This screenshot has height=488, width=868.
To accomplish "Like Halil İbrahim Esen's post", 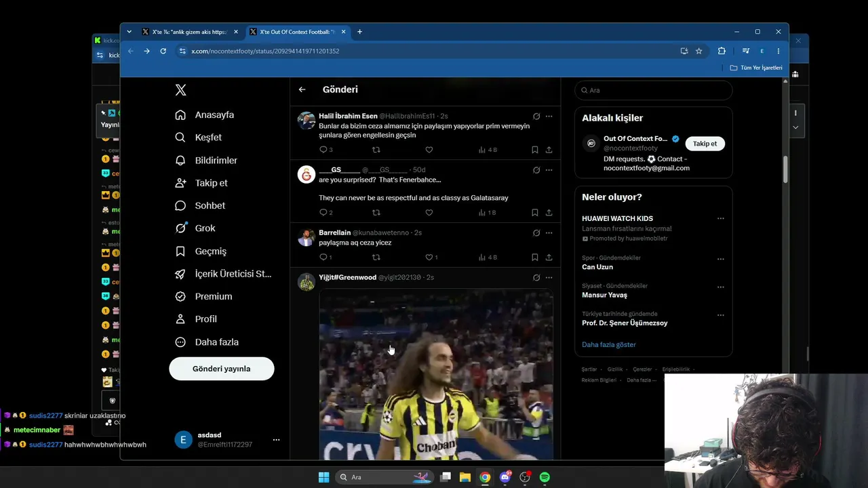I will pyautogui.click(x=429, y=150).
